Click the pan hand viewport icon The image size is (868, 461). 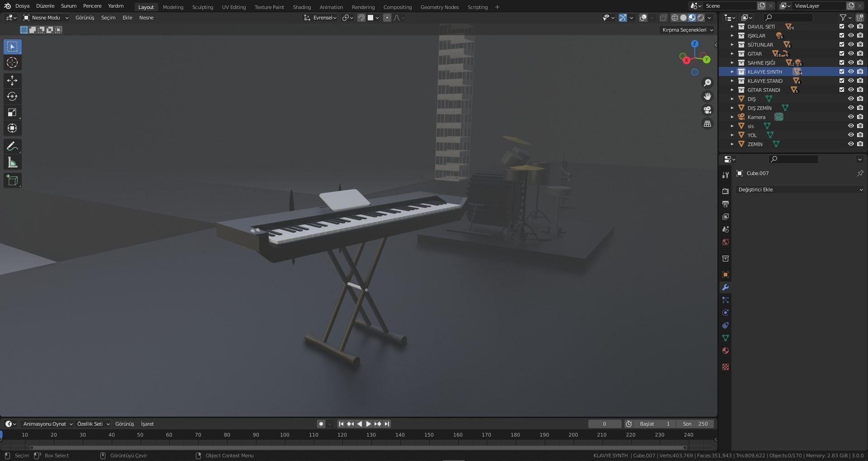pyautogui.click(x=707, y=96)
